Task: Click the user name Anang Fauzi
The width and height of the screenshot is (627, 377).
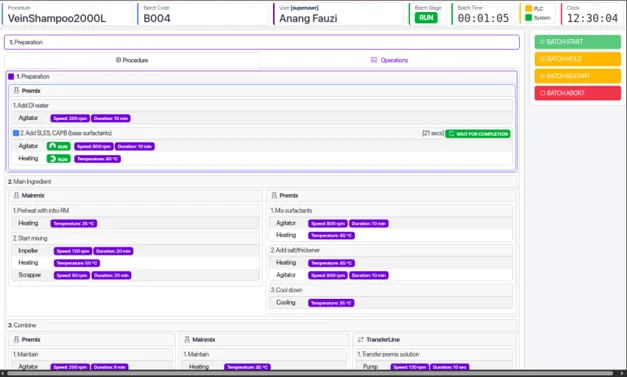Action: 308,18
